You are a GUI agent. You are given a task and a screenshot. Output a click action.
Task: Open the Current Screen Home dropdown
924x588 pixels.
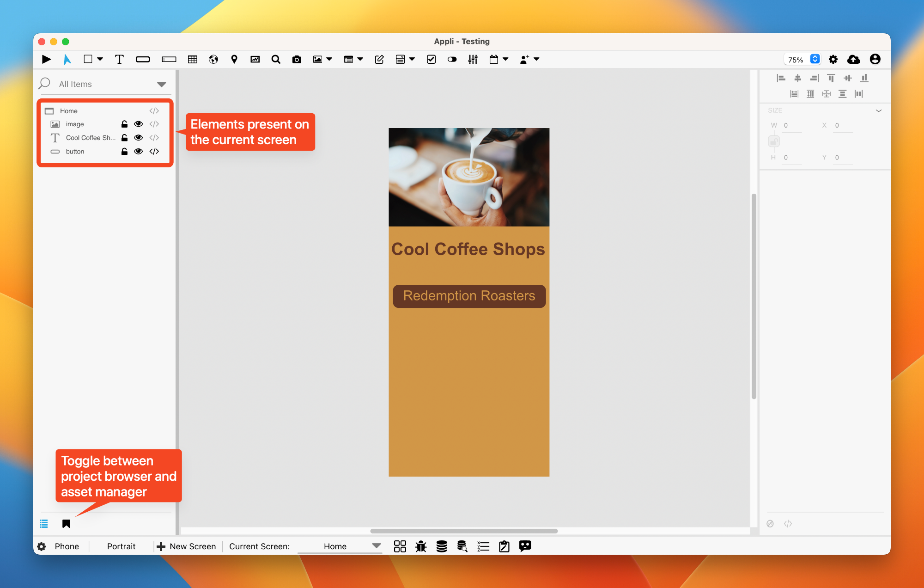click(x=340, y=546)
